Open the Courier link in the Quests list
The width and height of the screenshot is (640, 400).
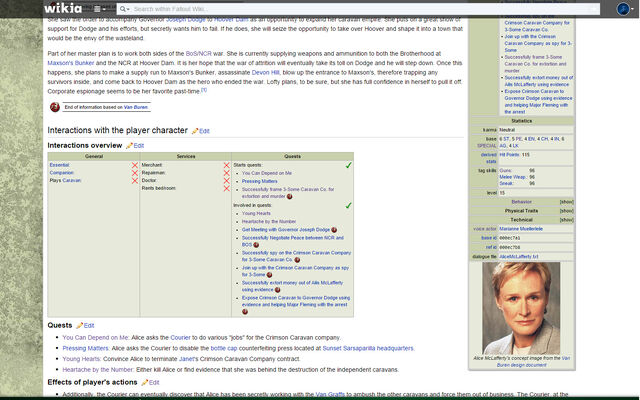[x=180, y=338]
